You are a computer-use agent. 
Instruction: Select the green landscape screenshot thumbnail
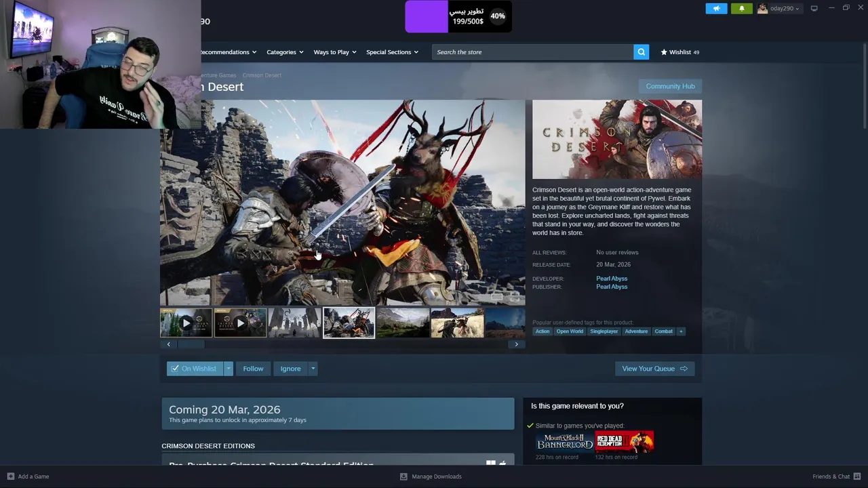tap(403, 323)
